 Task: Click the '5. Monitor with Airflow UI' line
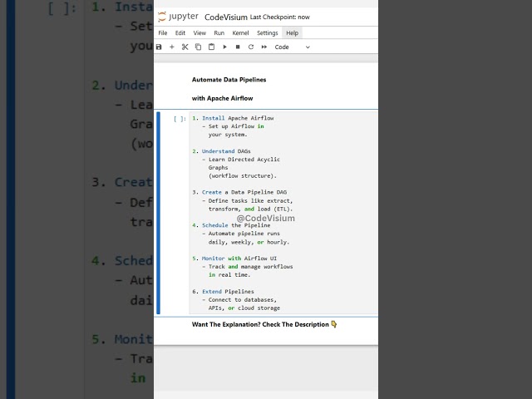click(x=234, y=259)
